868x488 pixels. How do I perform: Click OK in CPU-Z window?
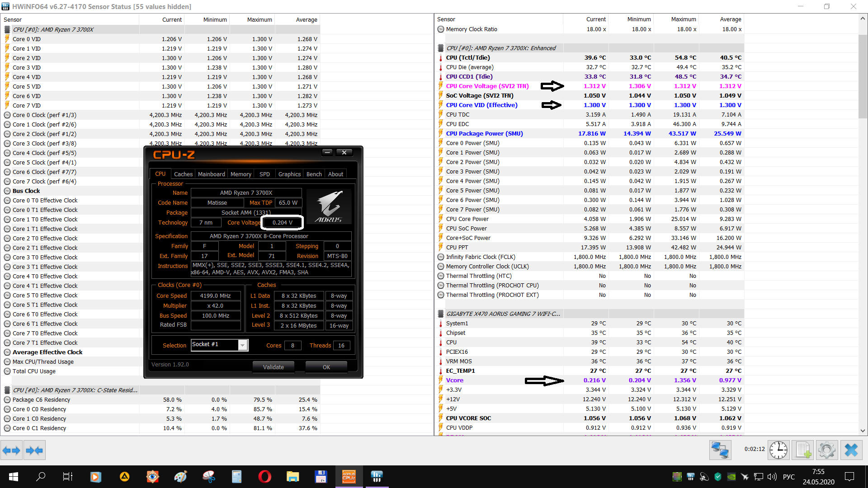pos(326,367)
